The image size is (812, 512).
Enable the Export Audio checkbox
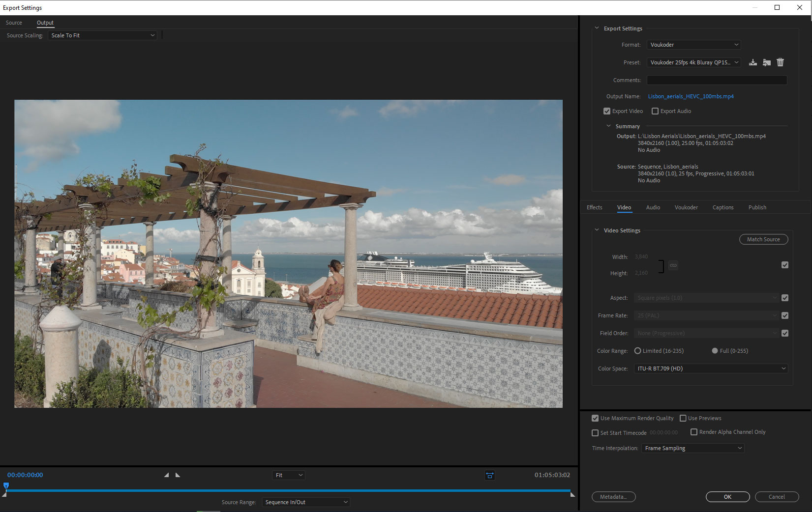[x=655, y=111]
